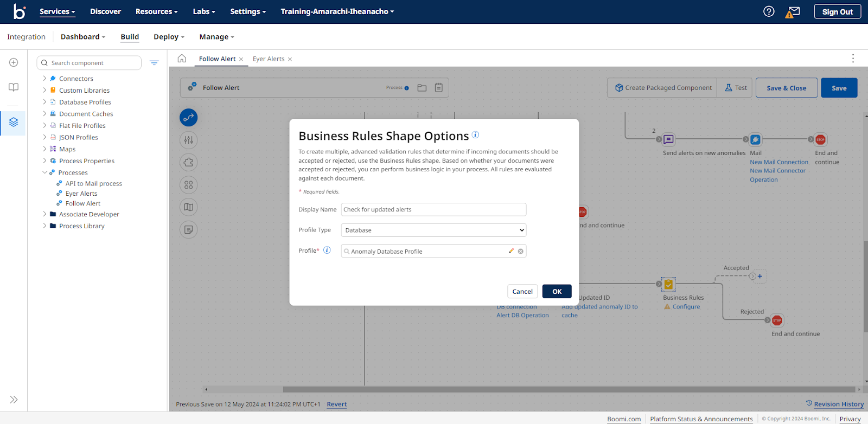Select the puzzle piece shapes palette icon
The height and width of the screenshot is (424, 868).
(189, 162)
